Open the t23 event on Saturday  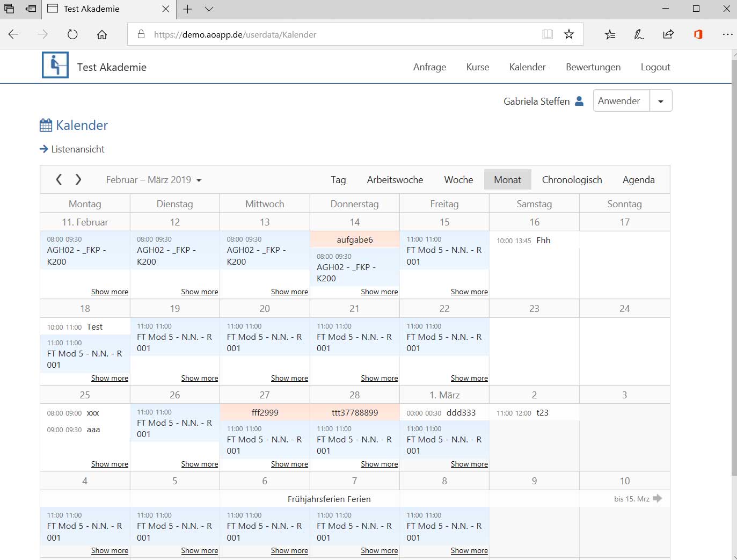(534, 412)
